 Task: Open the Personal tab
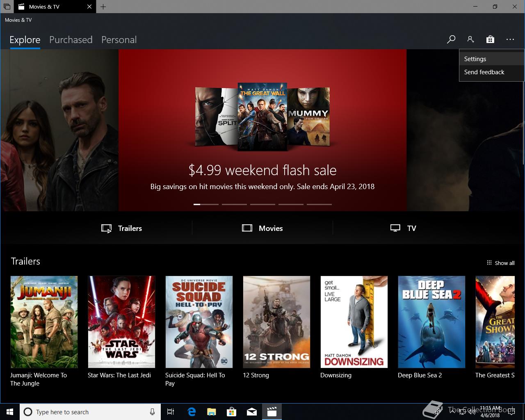coord(119,40)
